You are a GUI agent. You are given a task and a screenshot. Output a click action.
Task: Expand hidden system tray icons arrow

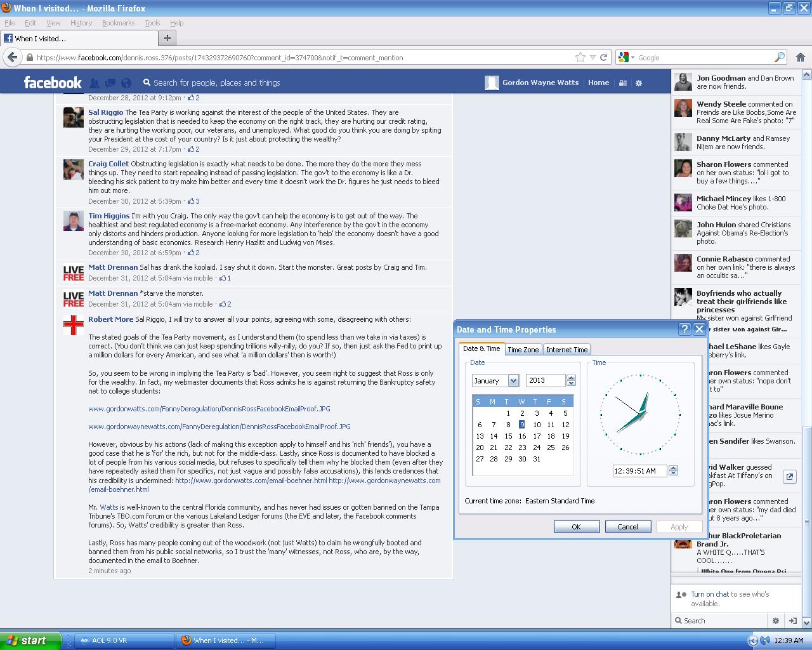(x=752, y=640)
